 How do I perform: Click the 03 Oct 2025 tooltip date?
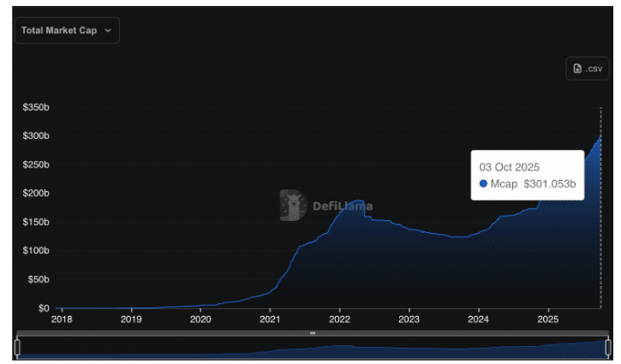(509, 167)
